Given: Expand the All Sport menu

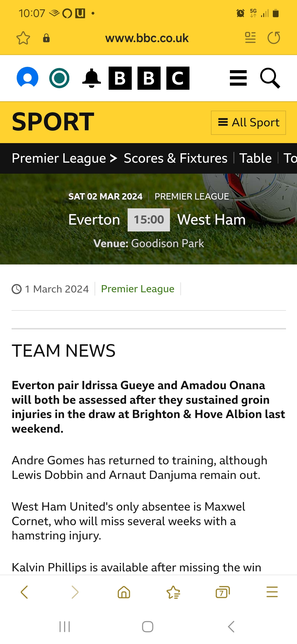Looking at the screenshot, I should coord(248,122).
